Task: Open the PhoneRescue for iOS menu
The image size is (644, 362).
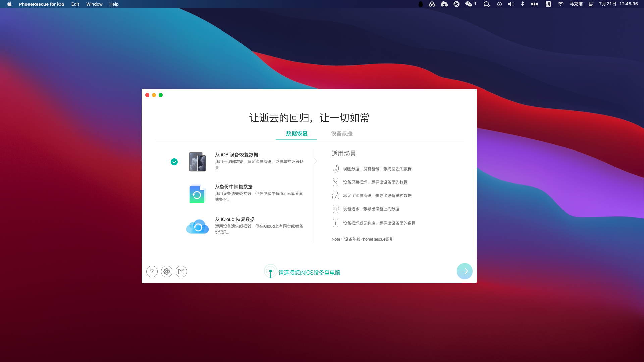Action: [42, 4]
